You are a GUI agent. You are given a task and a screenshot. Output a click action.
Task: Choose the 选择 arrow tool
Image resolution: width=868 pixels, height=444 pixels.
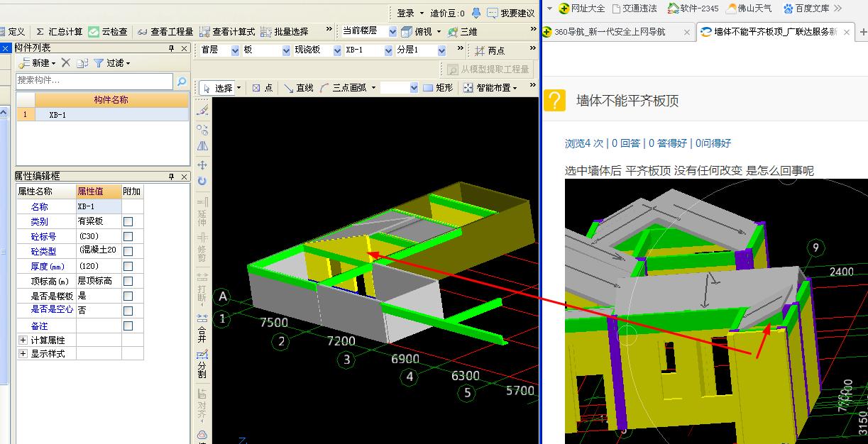217,88
